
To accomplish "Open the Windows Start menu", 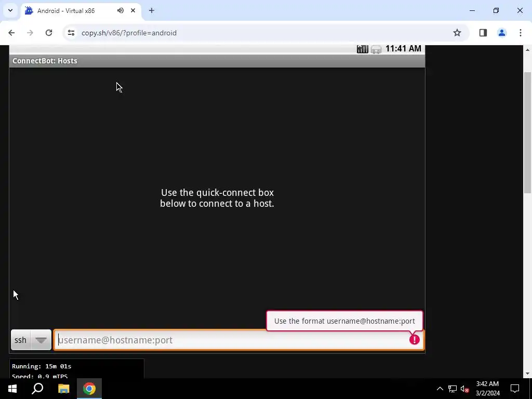I will coord(12,389).
